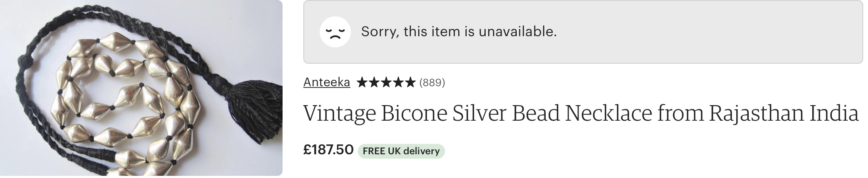Open the 889 reviews count
The width and height of the screenshot is (868, 178).
(x=432, y=82)
